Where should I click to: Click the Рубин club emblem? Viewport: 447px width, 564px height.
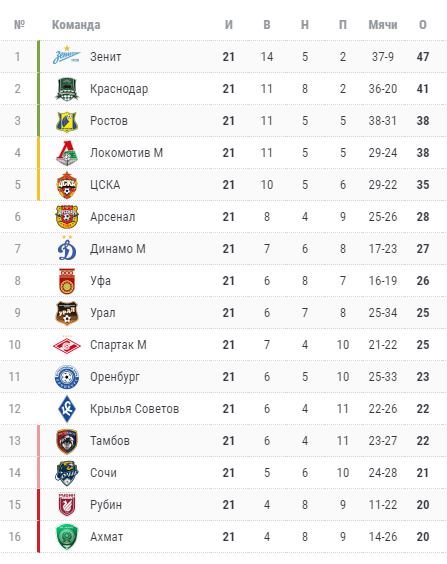pos(67,505)
